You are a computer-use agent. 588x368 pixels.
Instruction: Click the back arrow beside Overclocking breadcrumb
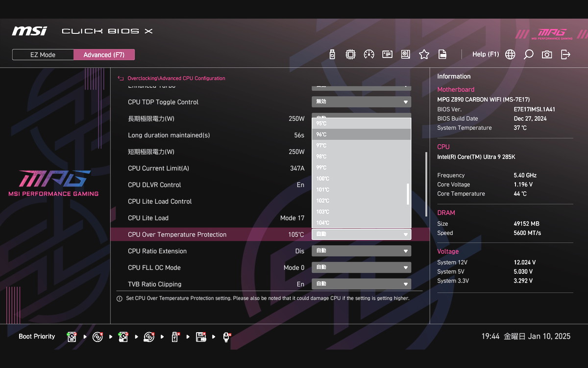click(x=121, y=78)
